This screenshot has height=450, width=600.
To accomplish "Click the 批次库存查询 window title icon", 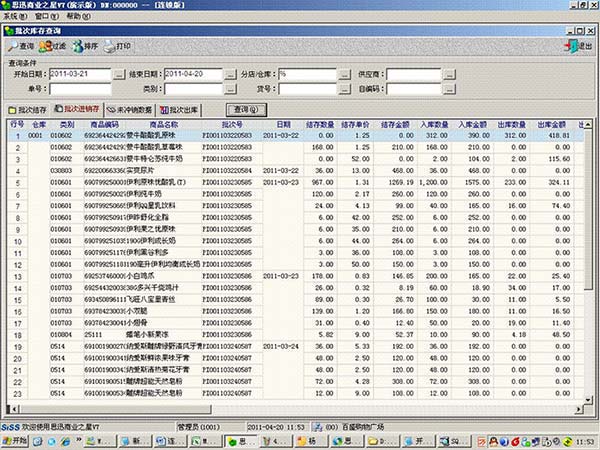I will point(9,31).
